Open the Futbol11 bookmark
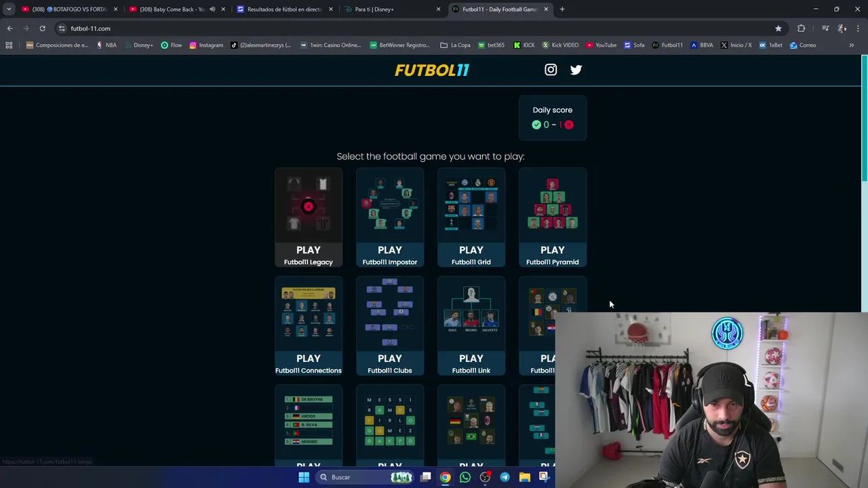 click(x=667, y=45)
